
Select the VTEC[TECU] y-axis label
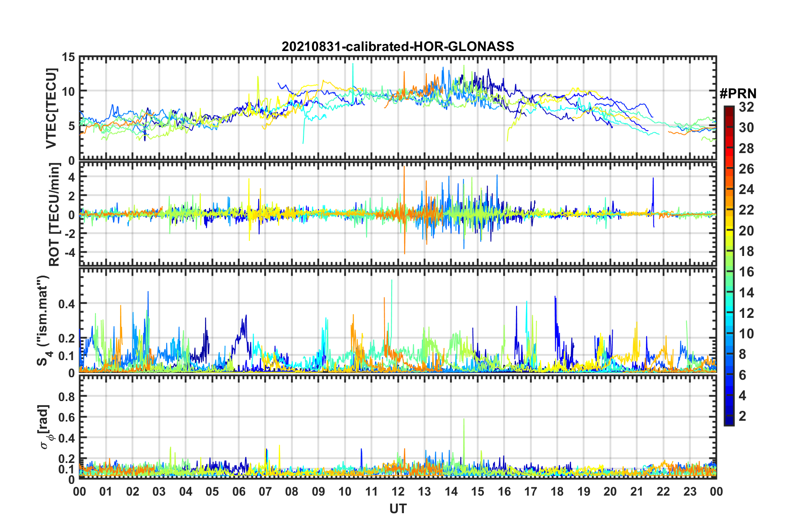point(51,108)
